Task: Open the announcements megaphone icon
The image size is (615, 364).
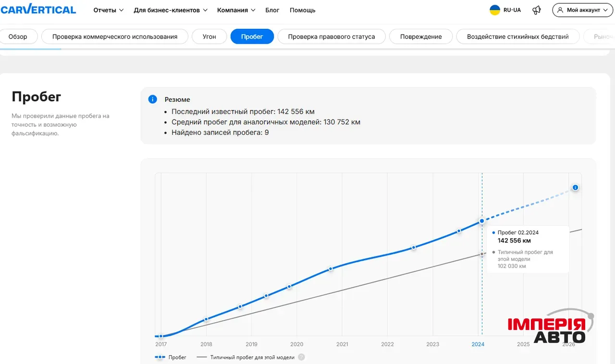Action: 537,10
